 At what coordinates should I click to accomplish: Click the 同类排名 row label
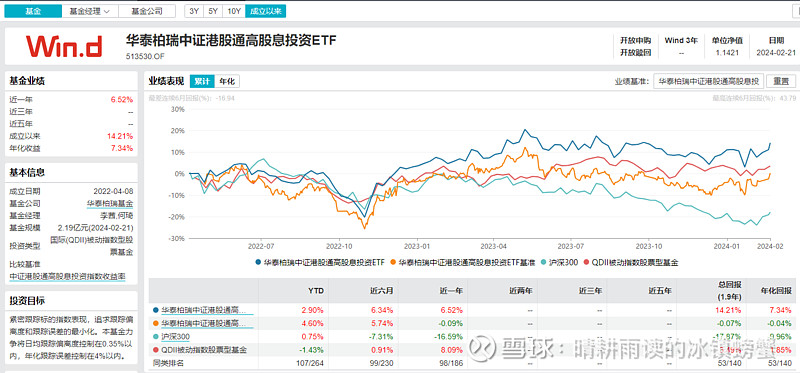point(167,363)
